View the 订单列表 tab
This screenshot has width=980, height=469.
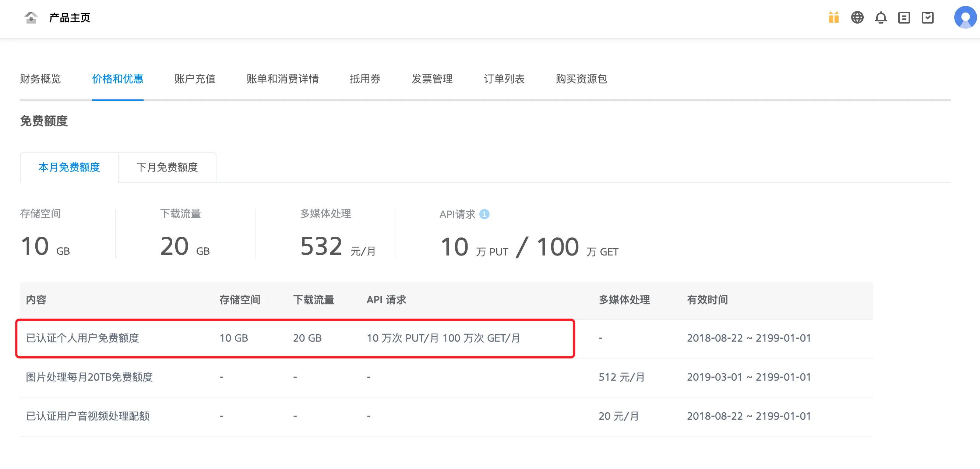[x=504, y=79]
